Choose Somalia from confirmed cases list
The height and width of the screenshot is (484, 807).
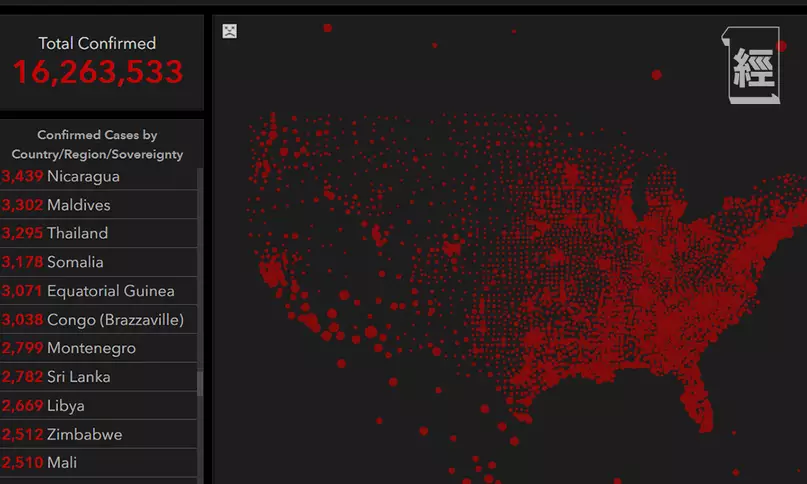[98, 262]
